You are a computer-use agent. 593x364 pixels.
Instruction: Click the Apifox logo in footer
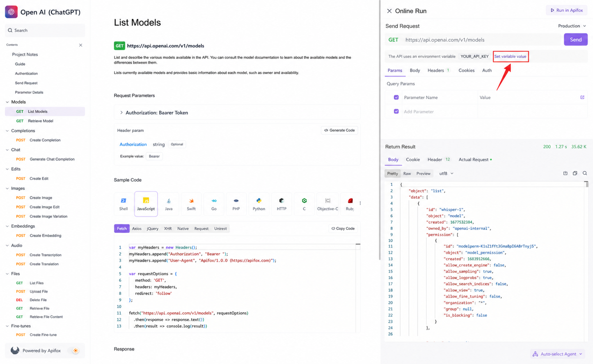pyautogui.click(x=15, y=350)
